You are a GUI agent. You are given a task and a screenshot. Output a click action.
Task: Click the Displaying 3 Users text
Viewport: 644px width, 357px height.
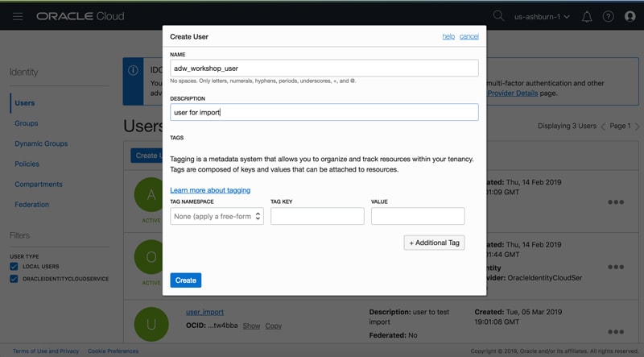coord(567,126)
